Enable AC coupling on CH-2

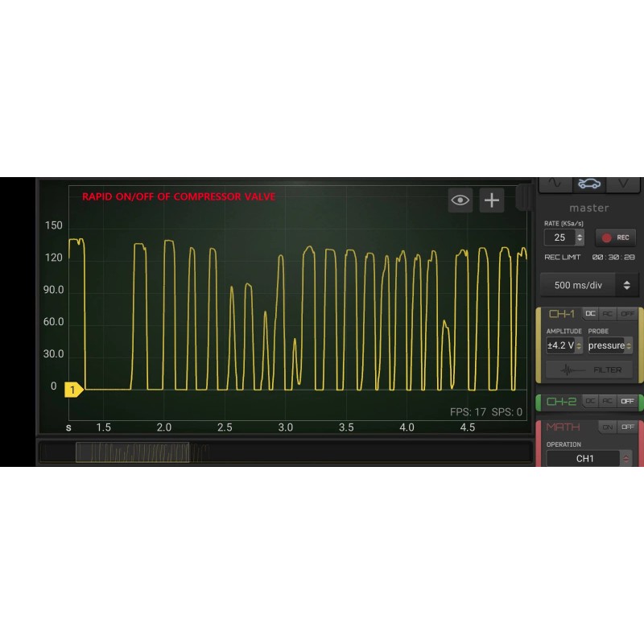(609, 401)
